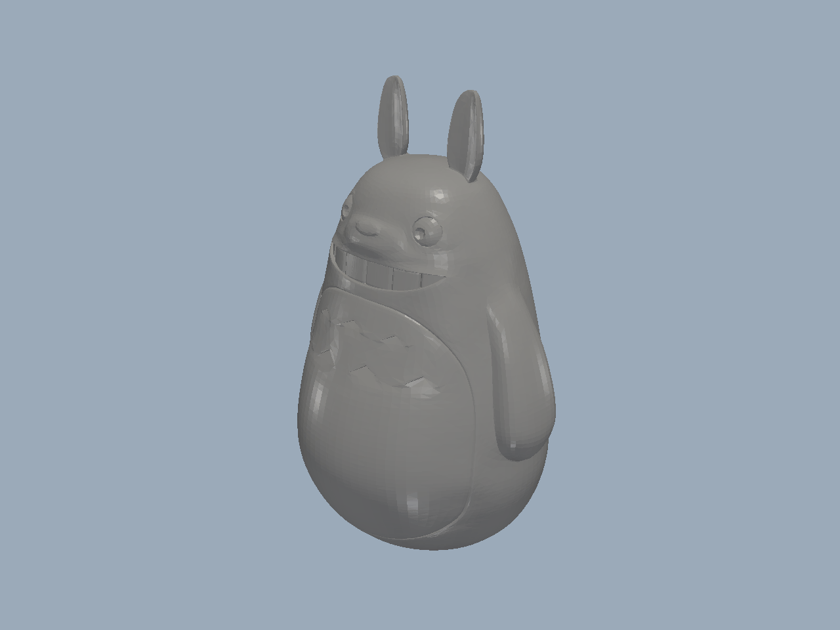Select the Totoro model's right ear
The width and height of the screenshot is (840, 630).
click(466, 135)
